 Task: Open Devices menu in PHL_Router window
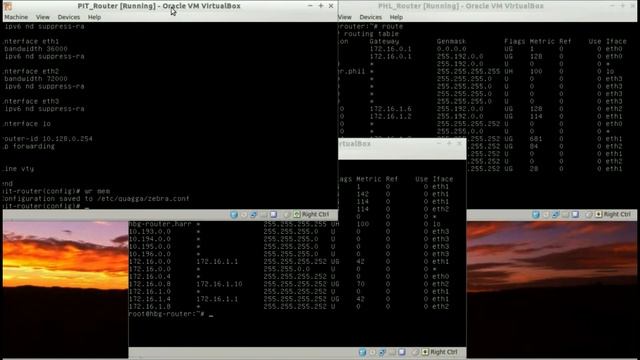pyautogui.click(x=371, y=17)
